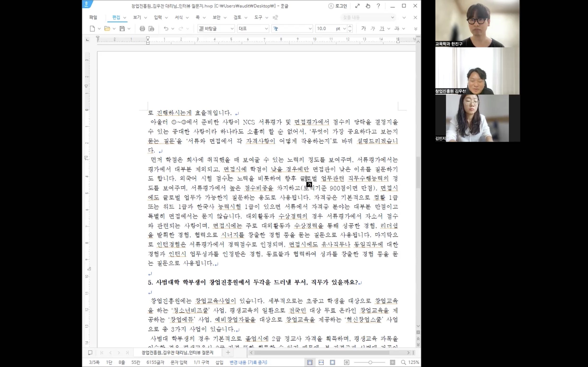Apply strikethrough with the struck 가 icon

point(397,29)
